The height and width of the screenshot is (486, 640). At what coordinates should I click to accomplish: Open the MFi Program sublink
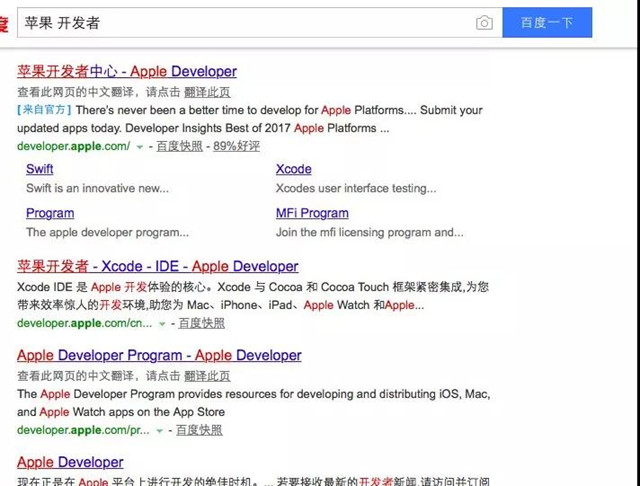(x=312, y=213)
